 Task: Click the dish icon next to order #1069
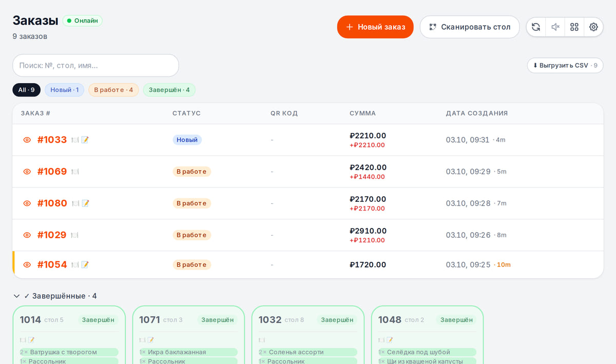point(75,171)
